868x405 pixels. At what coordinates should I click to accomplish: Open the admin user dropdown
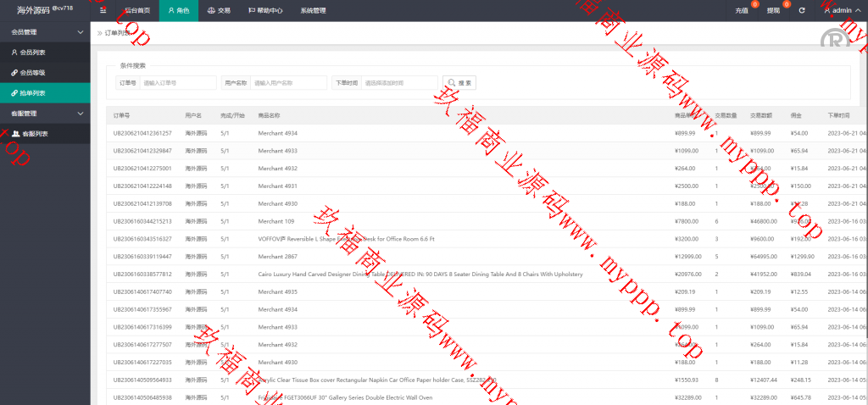tap(842, 11)
